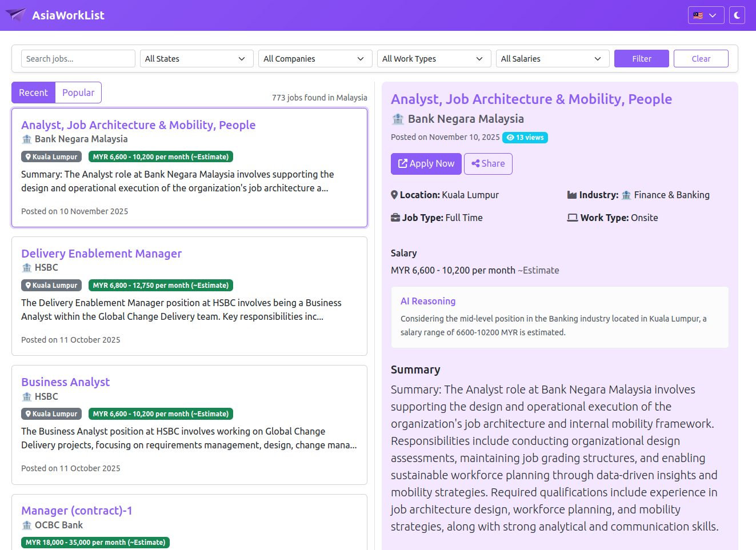This screenshot has height=550, width=756.
Task: Expand the All Companies dropdown
Action: pos(315,59)
